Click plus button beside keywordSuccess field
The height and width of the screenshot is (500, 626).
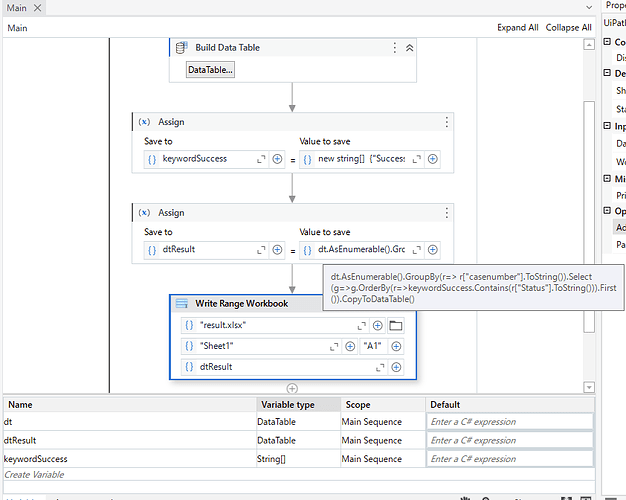[x=277, y=159]
